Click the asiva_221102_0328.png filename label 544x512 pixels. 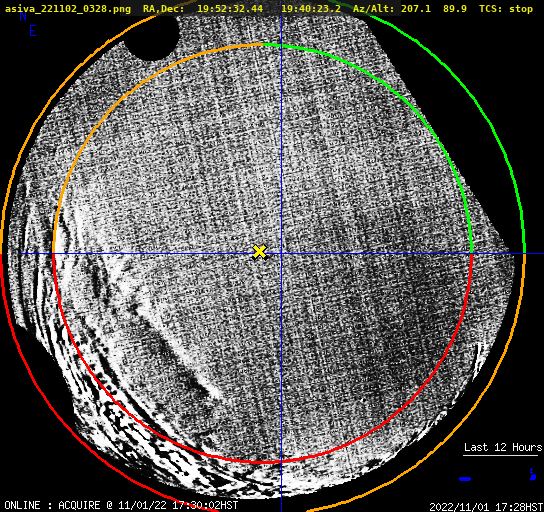[68, 8]
